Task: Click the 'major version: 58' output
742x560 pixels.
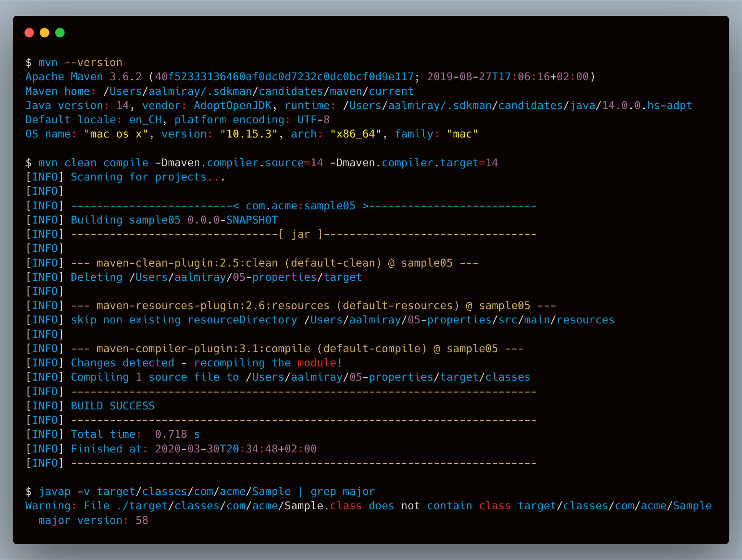Action: pos(93,520)
